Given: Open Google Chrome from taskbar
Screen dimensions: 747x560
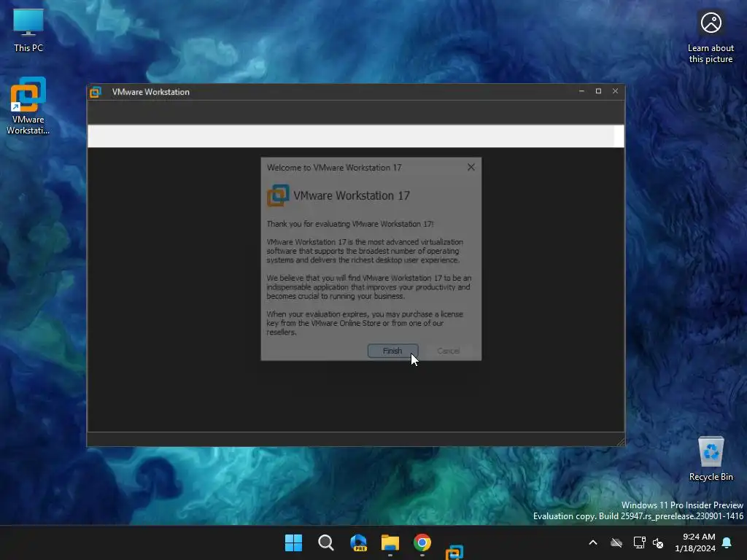Looking at the screenshot, I should 422,542.
